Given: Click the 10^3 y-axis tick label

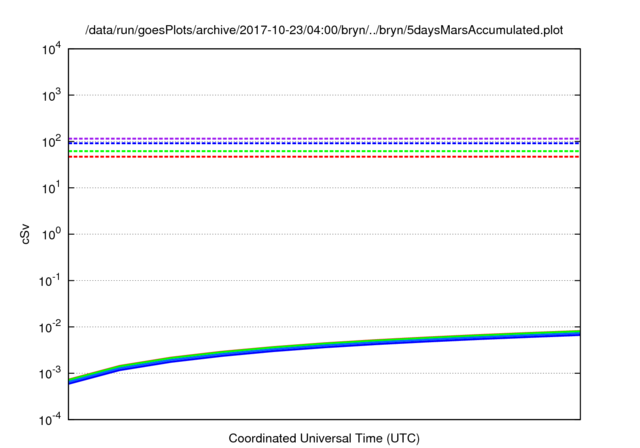Looking at the screenshot, I should [x=51, y=96].
